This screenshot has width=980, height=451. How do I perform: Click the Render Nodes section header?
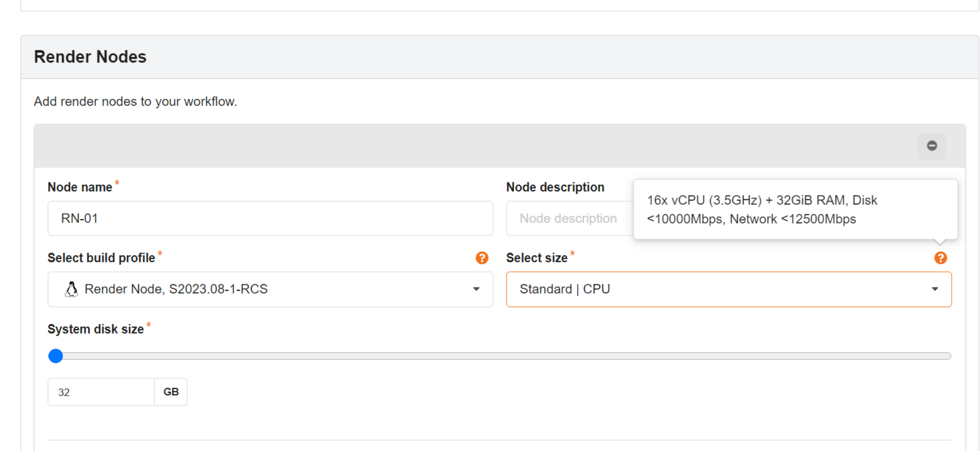click(x=90, y=57)
